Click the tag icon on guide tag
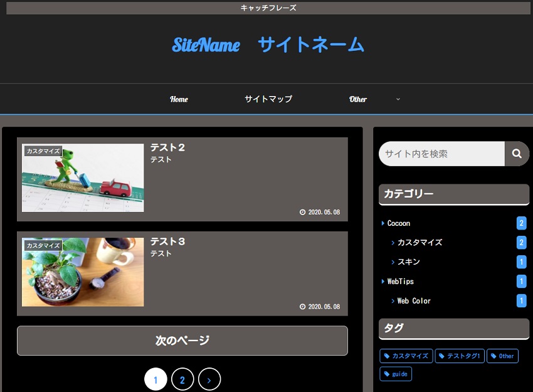The height and width of the screenshot is (392, 533). click(386, 374)
